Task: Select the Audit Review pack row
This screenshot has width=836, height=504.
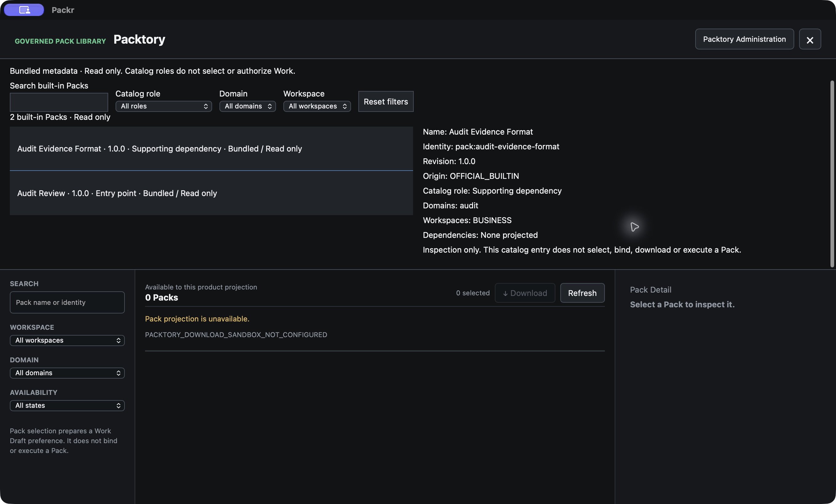Action: click(211, 193)
